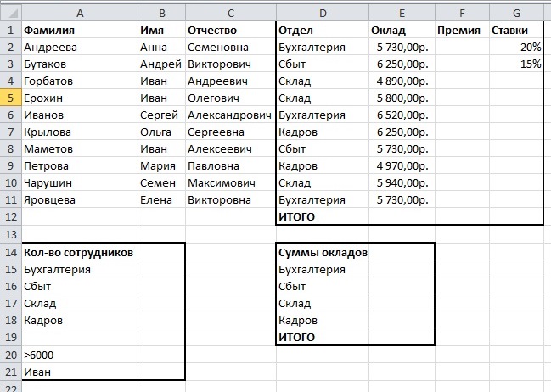Select cell with 'Ерохин'
The image size is (551, 392).
coord(80,98)
